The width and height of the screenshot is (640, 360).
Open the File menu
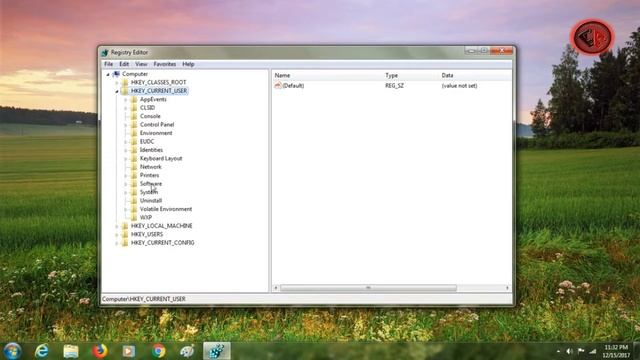click(109, 64)
